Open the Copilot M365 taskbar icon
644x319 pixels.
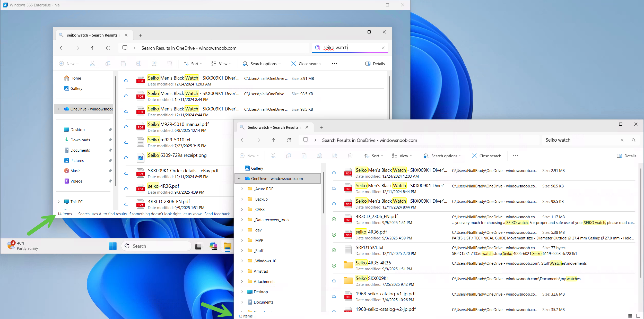click(x=213, y=246)
